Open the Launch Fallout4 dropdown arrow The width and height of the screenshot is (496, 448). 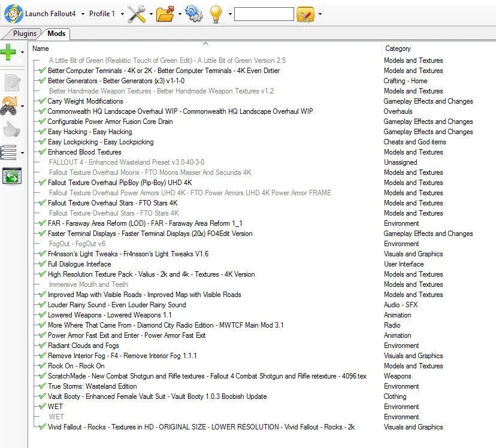[84, 13]
